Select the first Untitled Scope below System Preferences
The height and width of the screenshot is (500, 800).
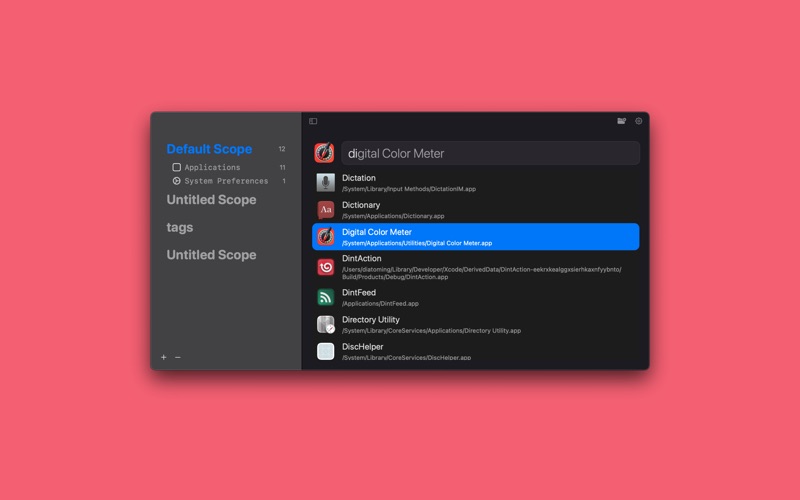click(211, 199)
